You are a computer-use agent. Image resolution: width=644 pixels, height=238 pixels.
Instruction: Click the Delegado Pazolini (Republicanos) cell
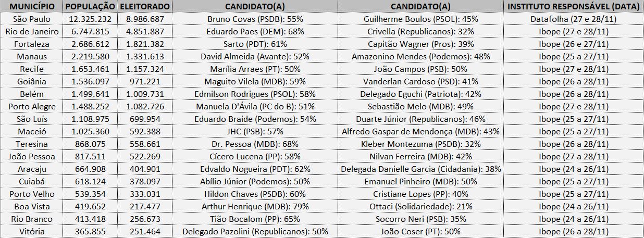tap(255, 231)
